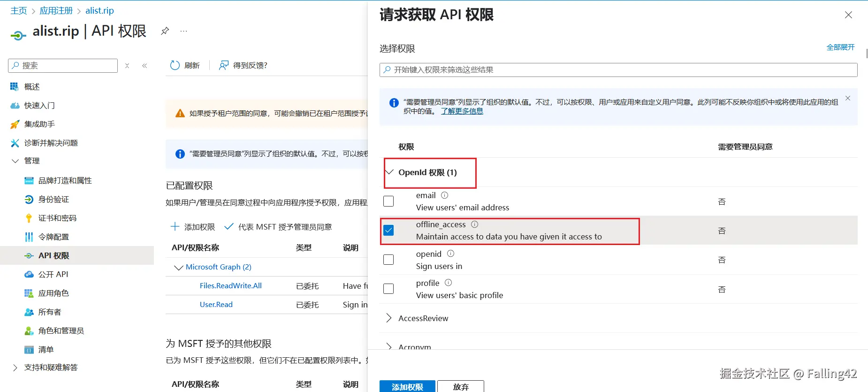Collapse the sidebar using double chevron icon

(145, 66)
